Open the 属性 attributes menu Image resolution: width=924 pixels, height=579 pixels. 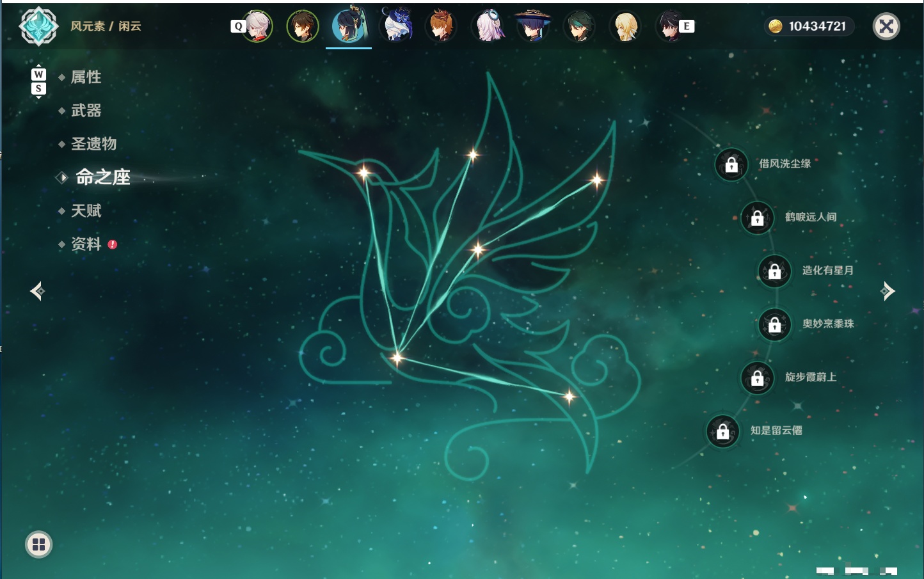click(86, 77)
